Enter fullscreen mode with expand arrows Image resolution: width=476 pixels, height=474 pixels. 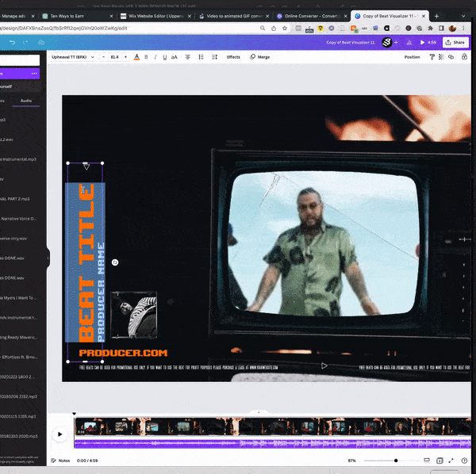tap(451, 461)
